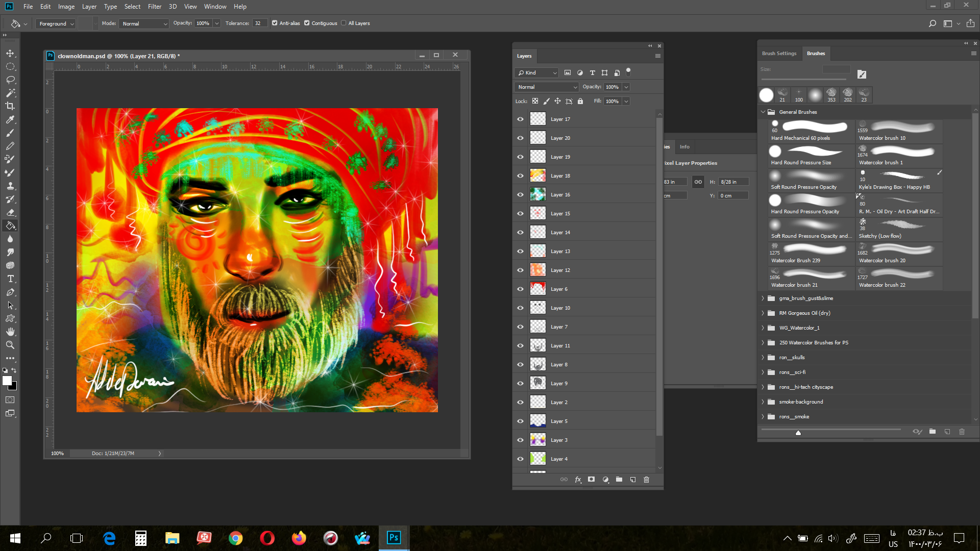Select the Clone Stamp tool

(x=10, y=186)
